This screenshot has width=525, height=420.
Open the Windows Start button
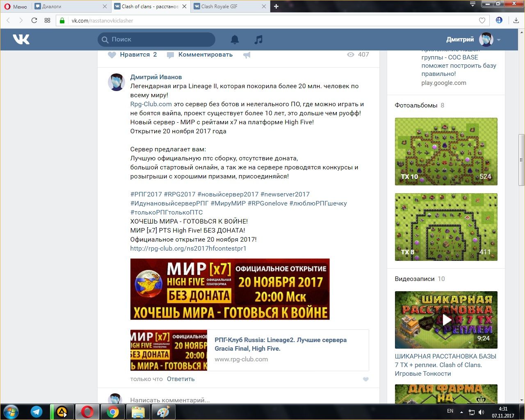(x=11, y=412)
